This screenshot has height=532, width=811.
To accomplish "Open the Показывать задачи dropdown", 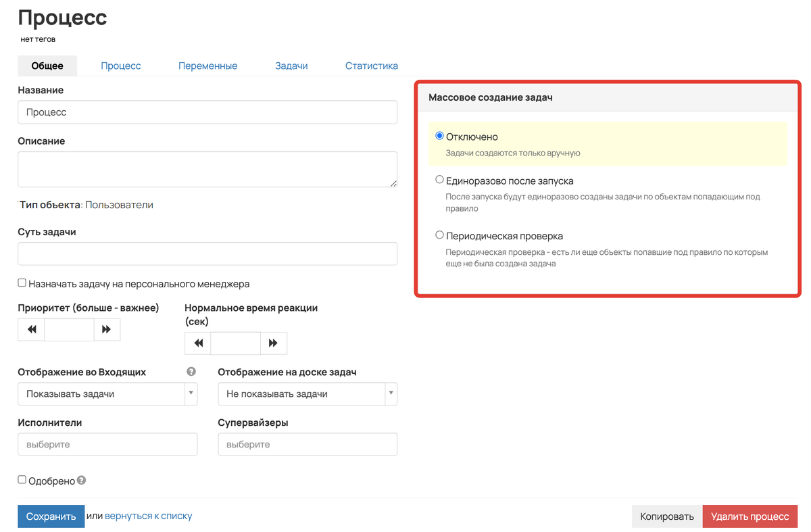I will coord(107,394).
